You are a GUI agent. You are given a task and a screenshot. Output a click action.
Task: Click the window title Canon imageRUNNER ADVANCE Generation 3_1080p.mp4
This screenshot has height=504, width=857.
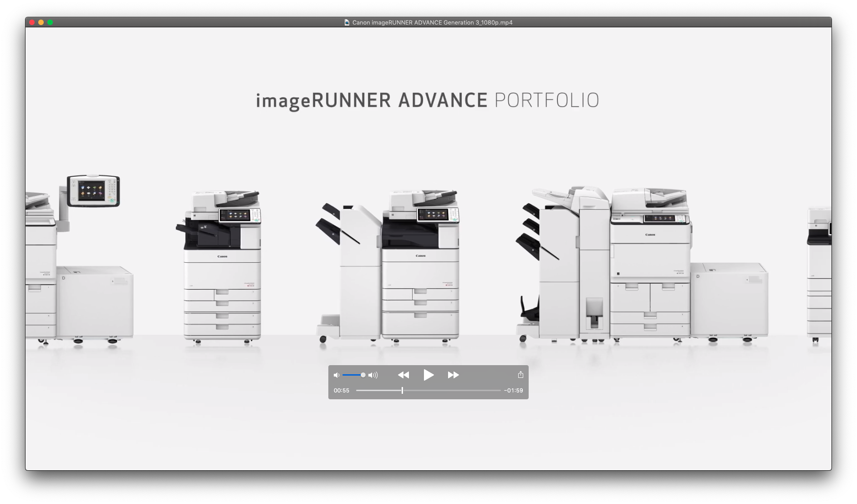[432, 22]
